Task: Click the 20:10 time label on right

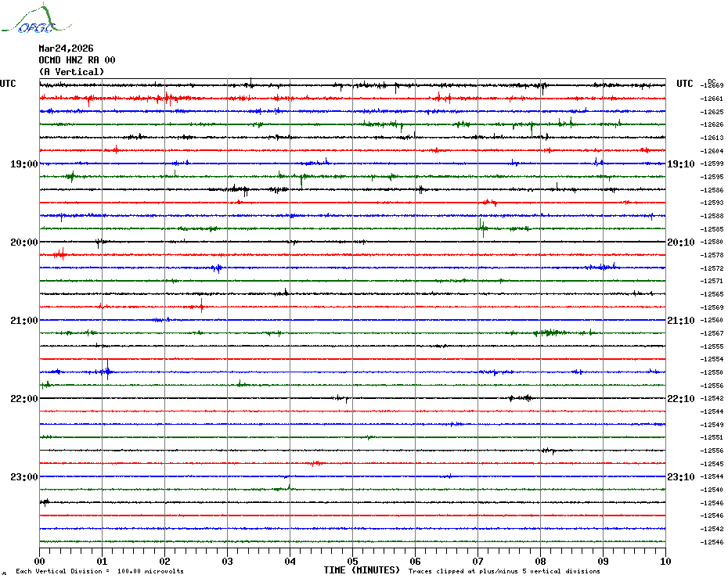Action: 679,242
